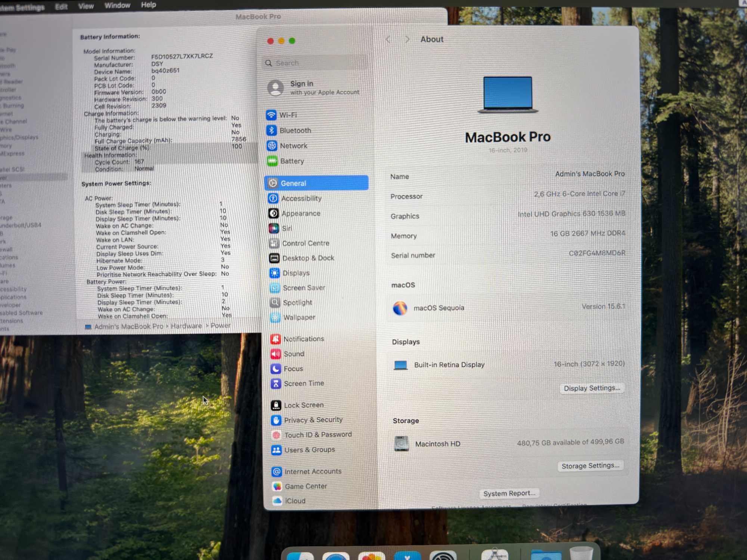Click Sign in with your Apple Account
This screenshot has height=560, width=747.
pos(314,88)
